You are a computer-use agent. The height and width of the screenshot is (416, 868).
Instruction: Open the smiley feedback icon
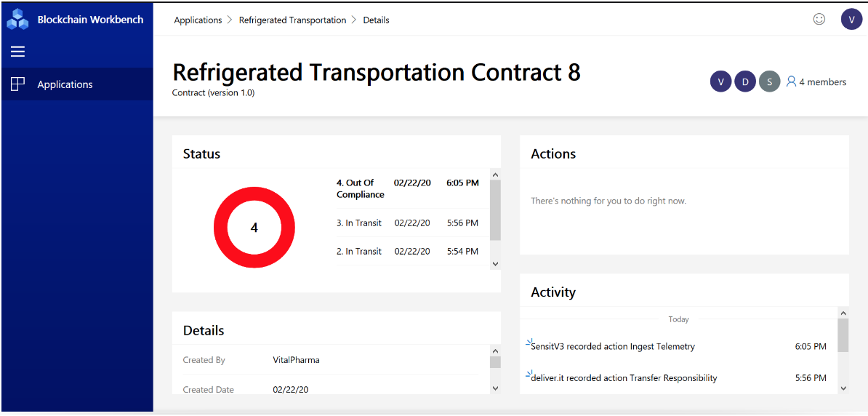(819, 19)
